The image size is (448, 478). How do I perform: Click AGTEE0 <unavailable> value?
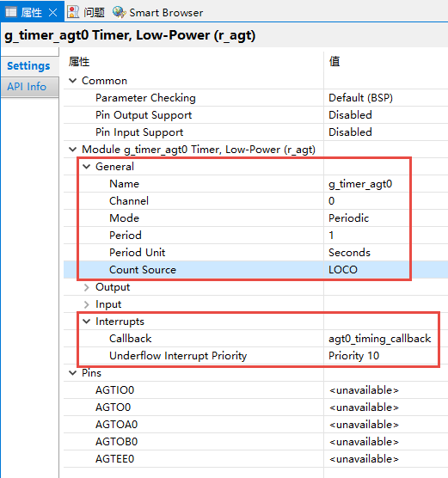(x=364, y=459)
